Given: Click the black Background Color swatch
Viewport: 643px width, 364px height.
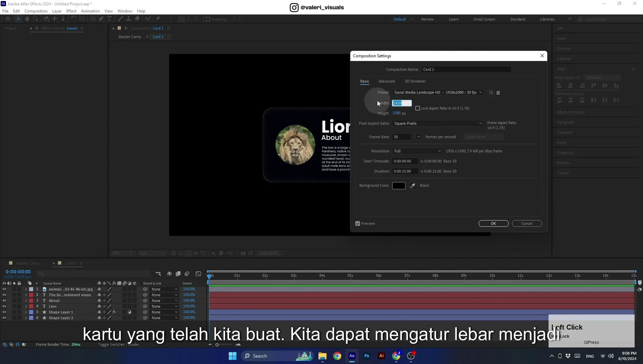Looking at the screenshot, I should coord(399,186).
